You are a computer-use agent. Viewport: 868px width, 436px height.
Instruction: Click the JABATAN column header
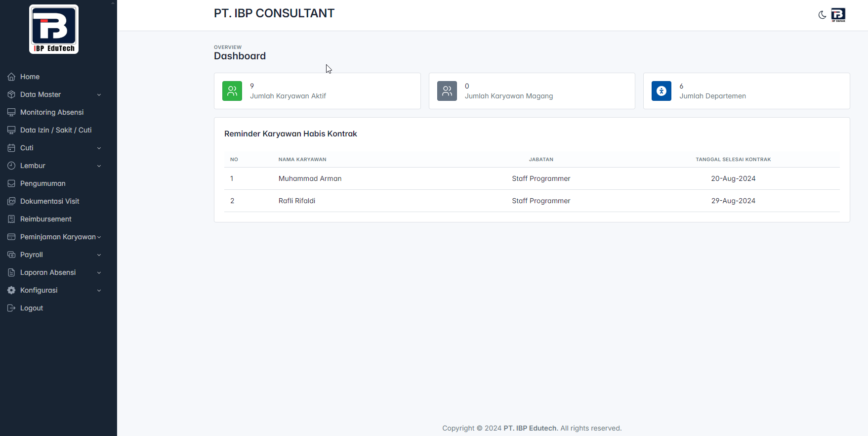(x=541, y=160)
